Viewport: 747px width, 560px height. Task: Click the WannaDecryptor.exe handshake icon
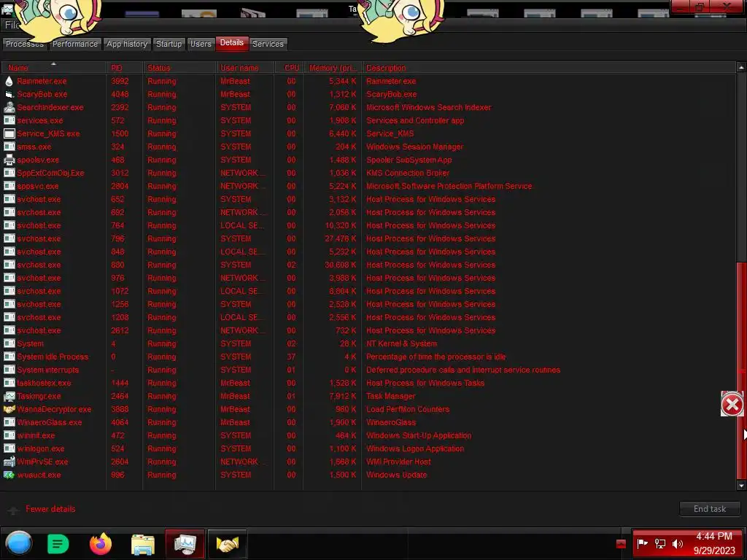(9, 409)
